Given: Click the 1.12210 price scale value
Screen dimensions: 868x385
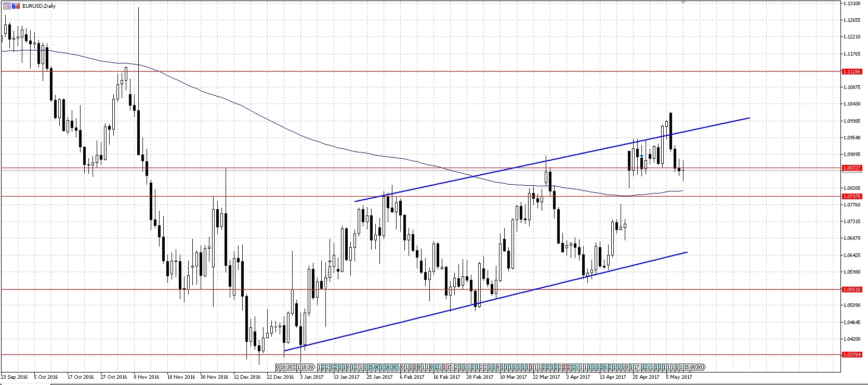Looking at the screenshot, I should click(x=853, y=37).
